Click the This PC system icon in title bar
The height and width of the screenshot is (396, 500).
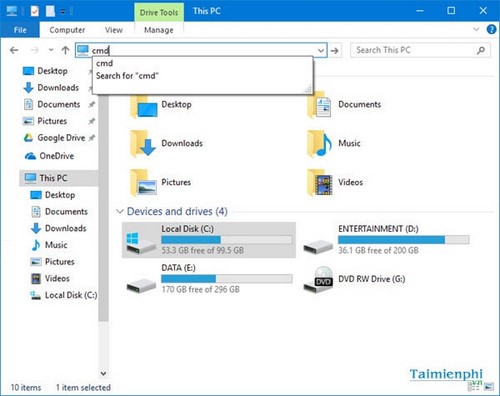point(12,12)
